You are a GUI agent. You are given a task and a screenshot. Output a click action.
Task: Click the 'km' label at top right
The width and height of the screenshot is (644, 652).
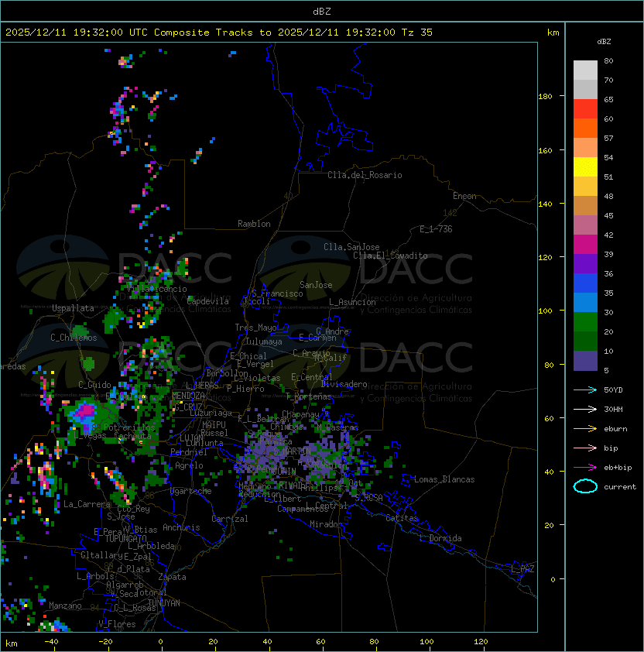click(x=553, y=33)
